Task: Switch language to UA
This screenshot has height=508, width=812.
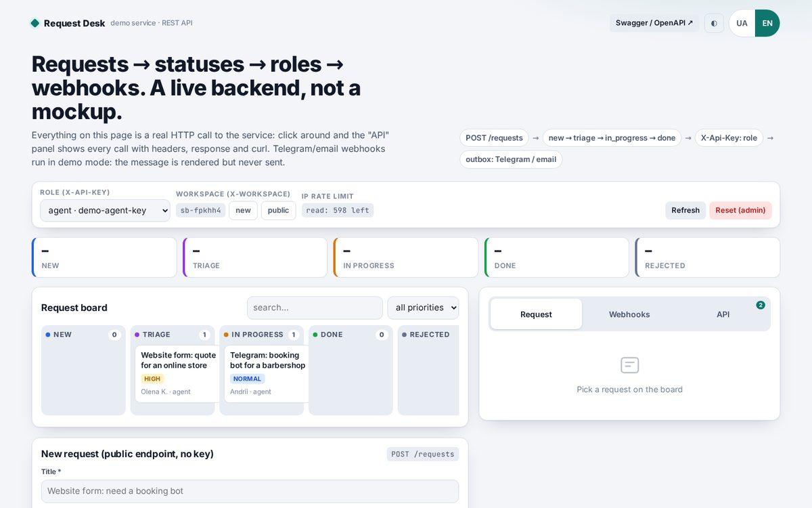Action: [x=742, y=23]
